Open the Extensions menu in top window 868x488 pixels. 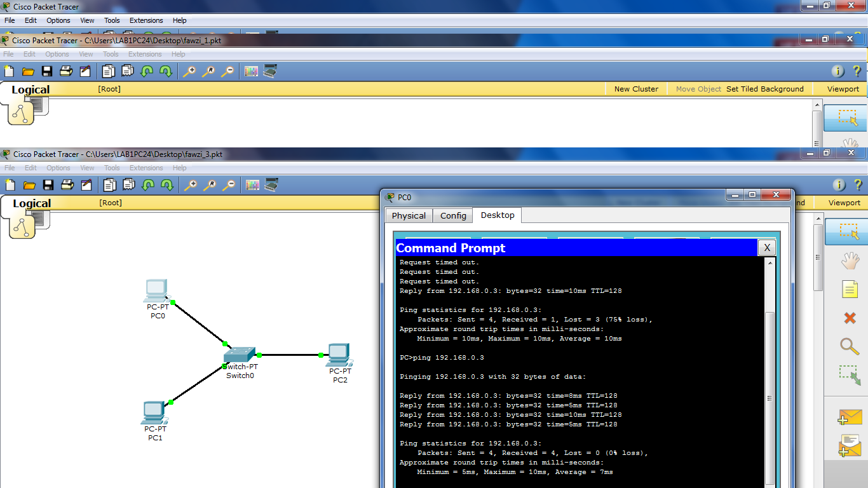tap(146, 20)
